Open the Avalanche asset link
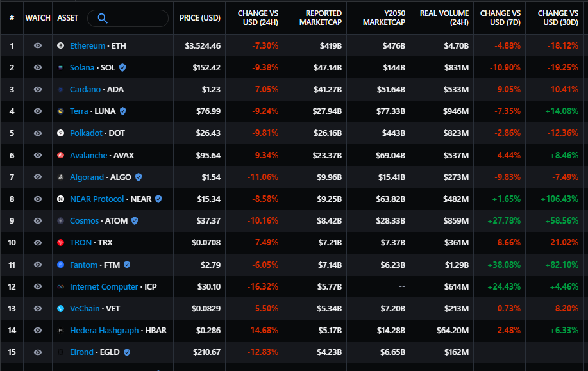The image size is (588, 371). [x=88, y=155]
